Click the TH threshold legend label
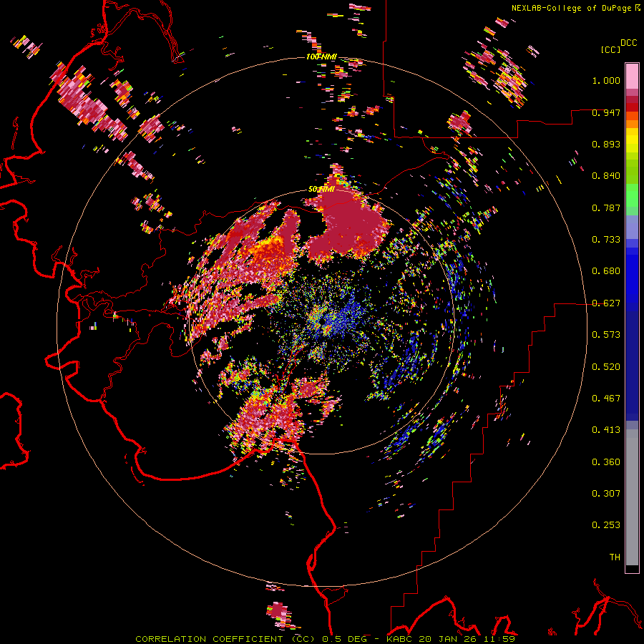Screen dimensions: 644x644 point(615,557)
